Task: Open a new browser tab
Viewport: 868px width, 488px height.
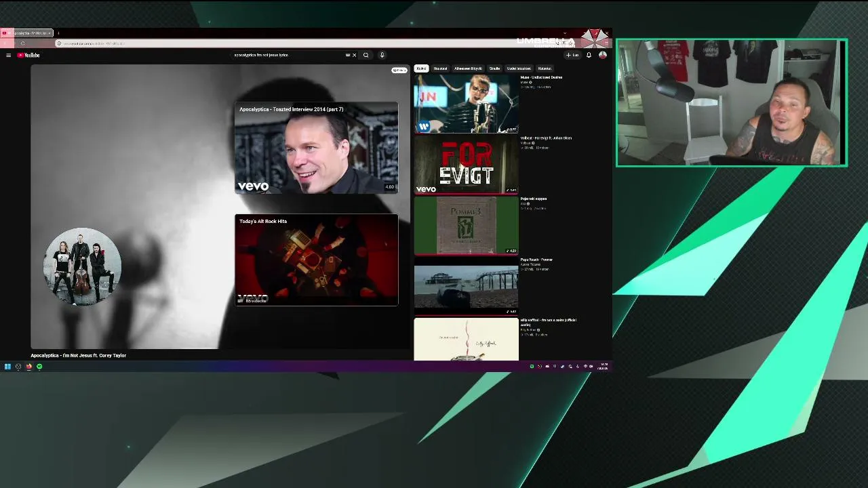Action: pos(58,33)
